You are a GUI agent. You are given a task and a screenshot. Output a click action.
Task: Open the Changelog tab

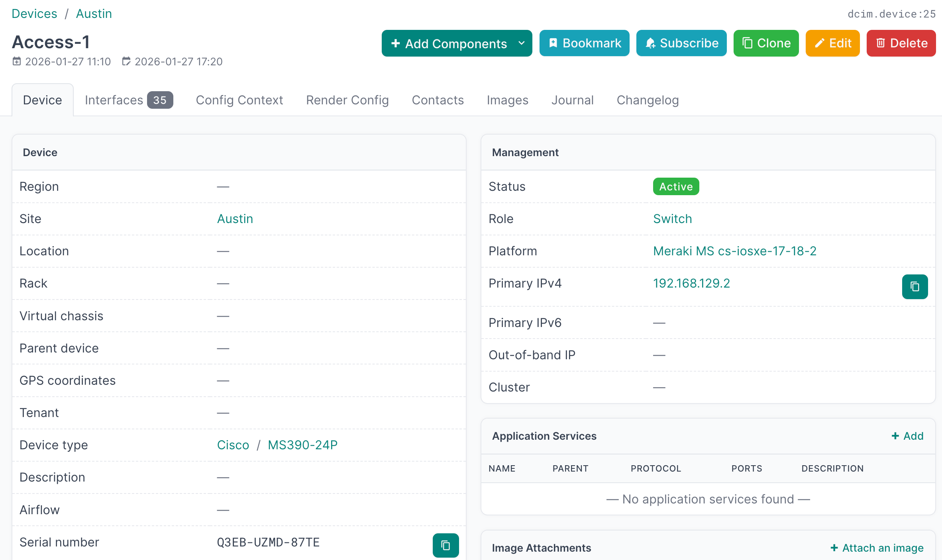pyautogui.click(x=648, y=100)
